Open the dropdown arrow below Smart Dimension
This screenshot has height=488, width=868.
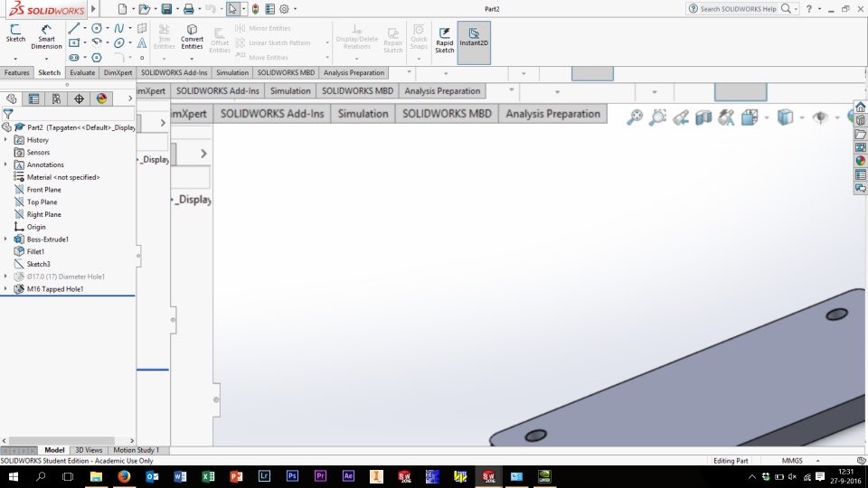(x=46, y=58)
